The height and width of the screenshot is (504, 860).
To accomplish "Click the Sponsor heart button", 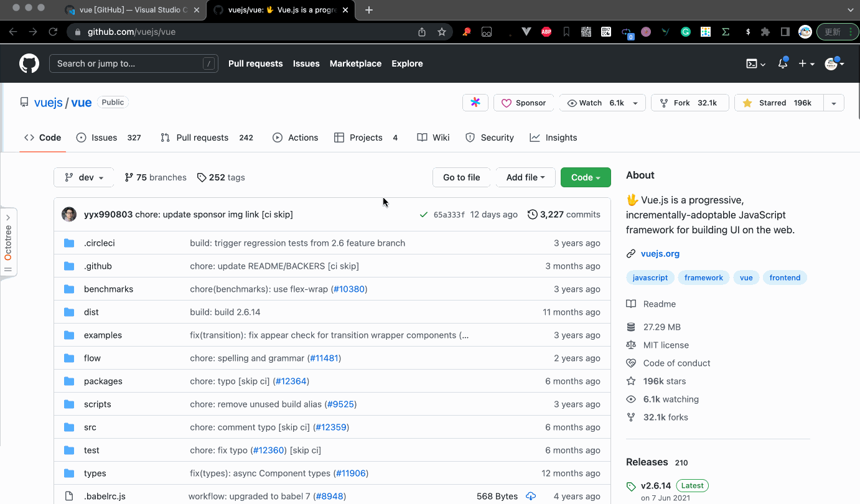I will 523,103.
